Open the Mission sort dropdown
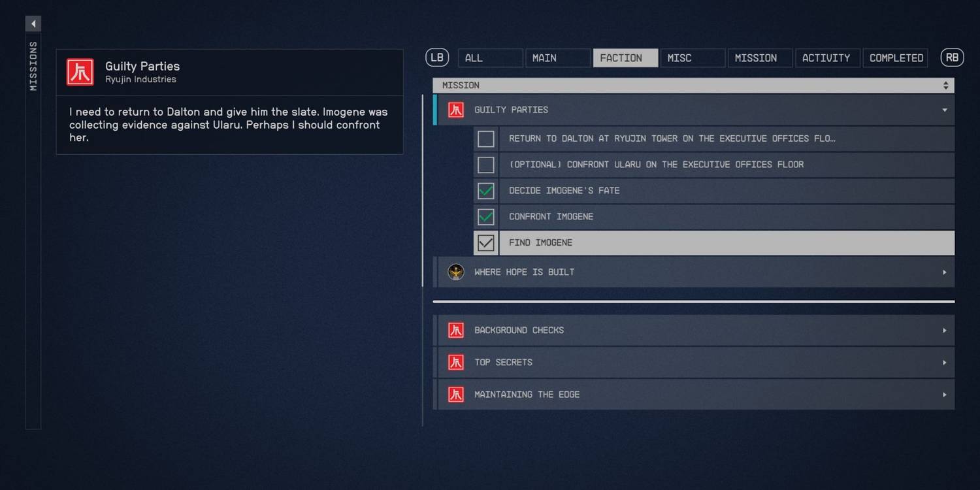Image resolution: width=980 pixels, height=490 pixels. [x=945, y=86]
